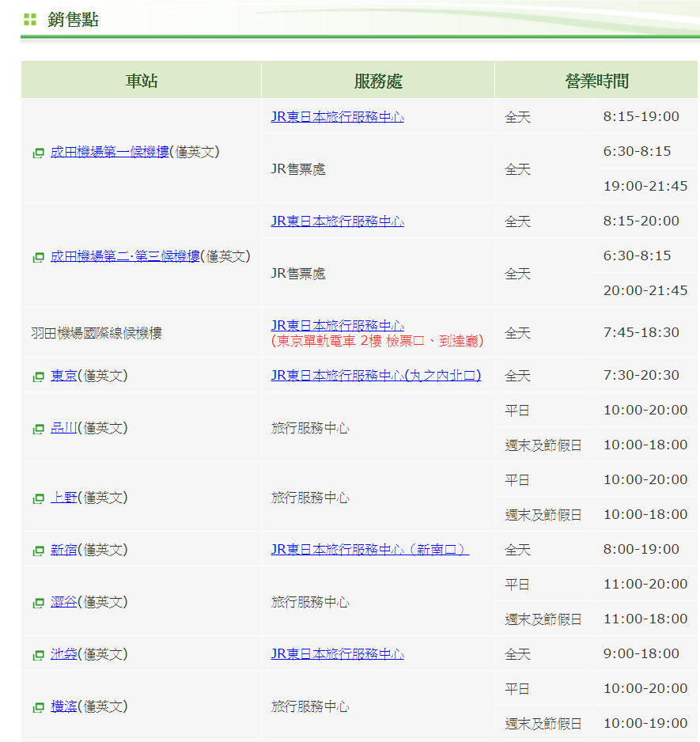
Task: Click 旅行服務中心 in the 澀谷 row
Action: click(x=310, y=603)
